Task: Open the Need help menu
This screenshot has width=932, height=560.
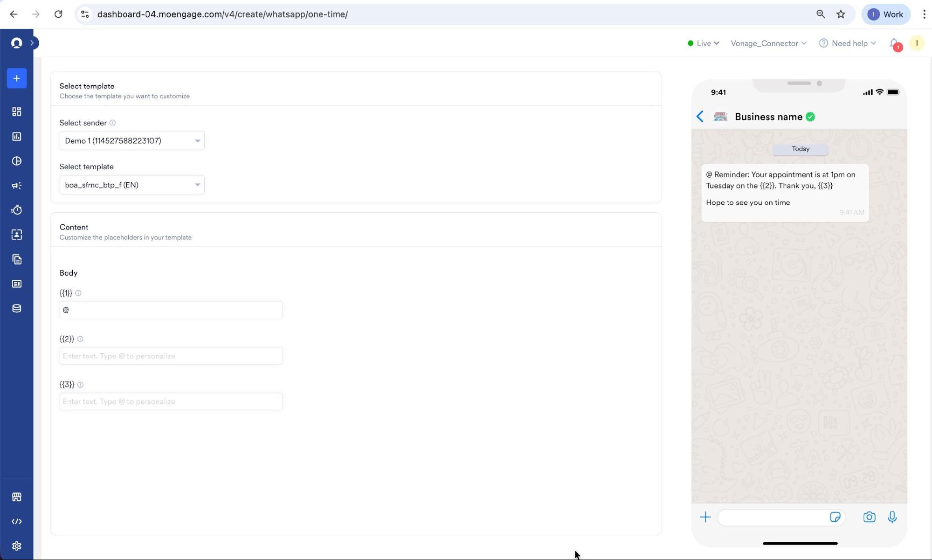Action: tap(848, 43)
